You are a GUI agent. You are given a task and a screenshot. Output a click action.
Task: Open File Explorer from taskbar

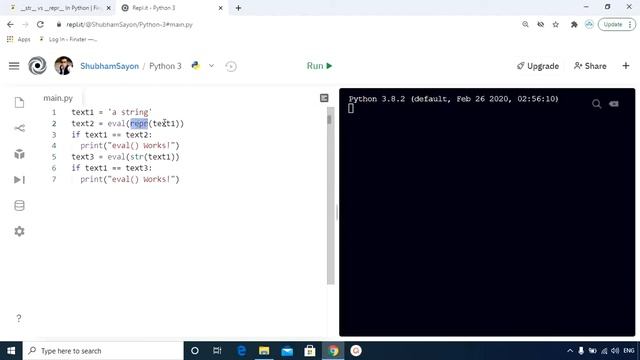tap(264, 351)
